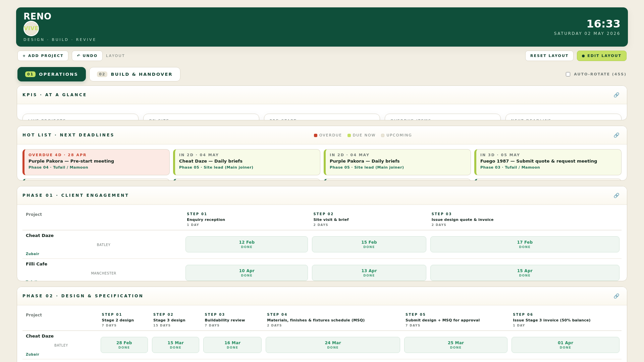Click the Edit Layout button

click(x=602, y=56)
